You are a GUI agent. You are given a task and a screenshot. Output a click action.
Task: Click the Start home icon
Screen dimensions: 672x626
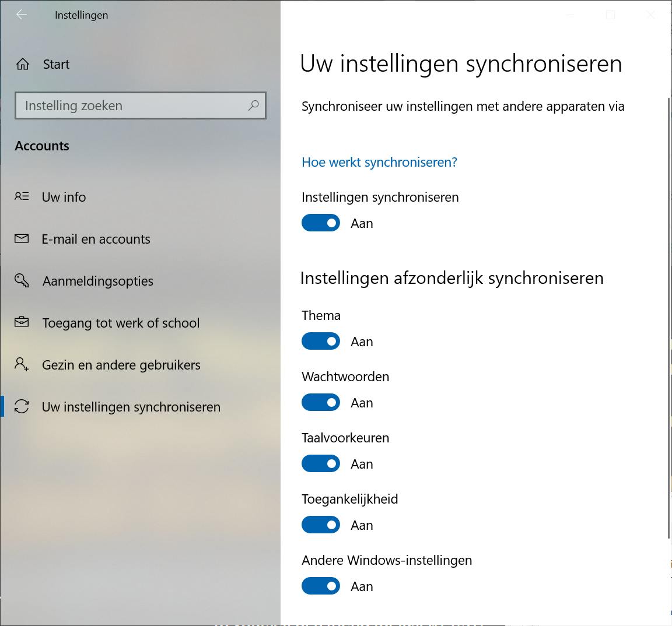(x=23, y=64)
